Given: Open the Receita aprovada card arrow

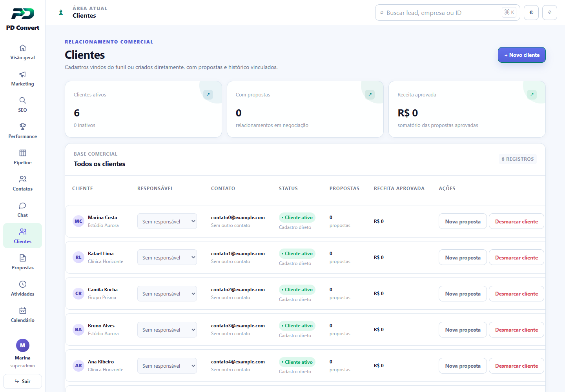Looking at the screenshot, I should pos(532,94).
